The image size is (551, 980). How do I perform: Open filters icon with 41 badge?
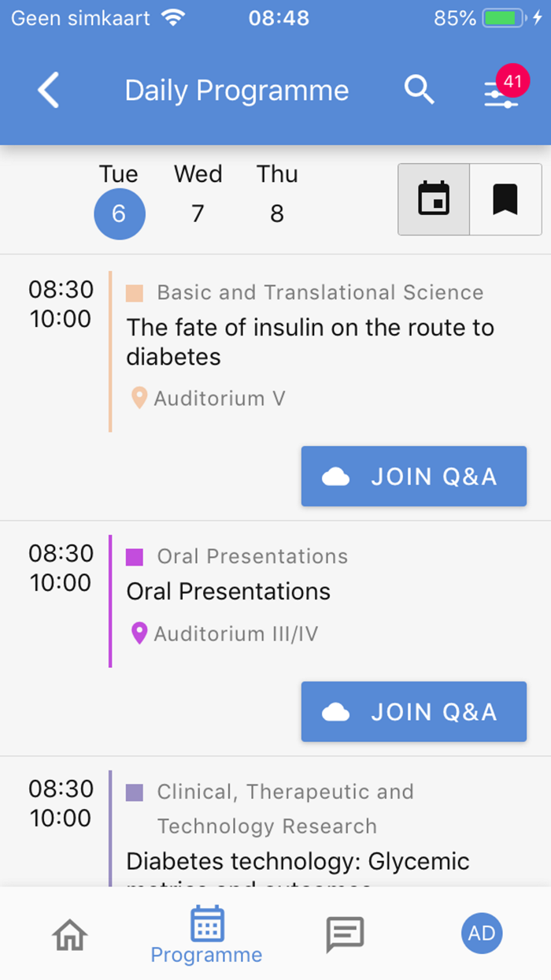[x=501, y=93]
